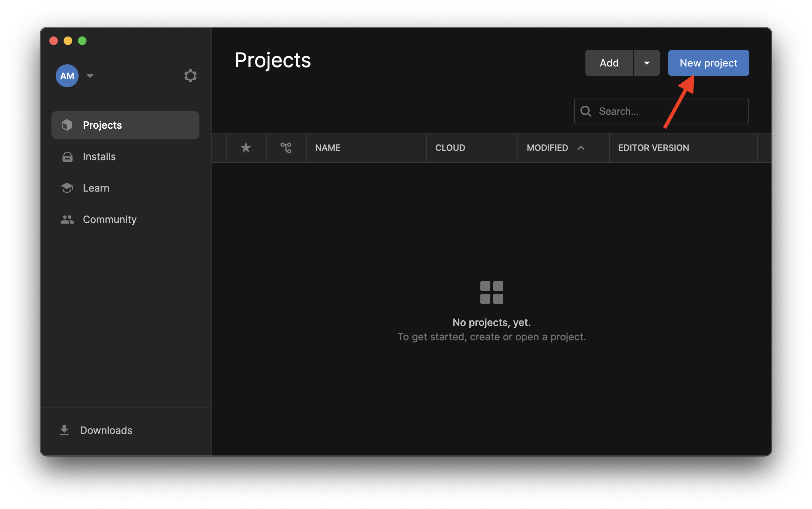Viewport: 812px width, 509px height.
Task: Click the version control branch column icon
Action: [286, 148]
